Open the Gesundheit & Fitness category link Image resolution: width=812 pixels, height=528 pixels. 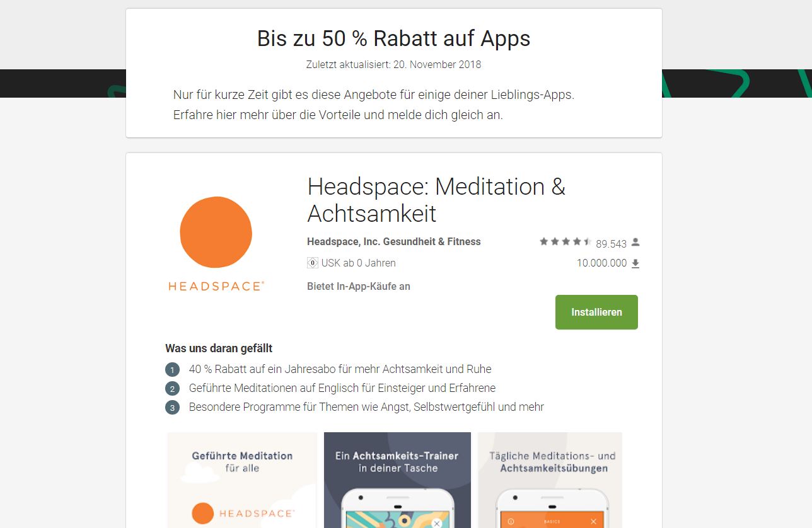click(432, 242)
